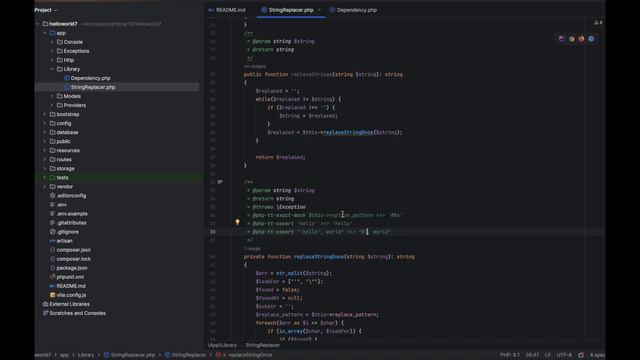
Task: Click the .editorconfig file icon
Action: click(x=52, y=196)
